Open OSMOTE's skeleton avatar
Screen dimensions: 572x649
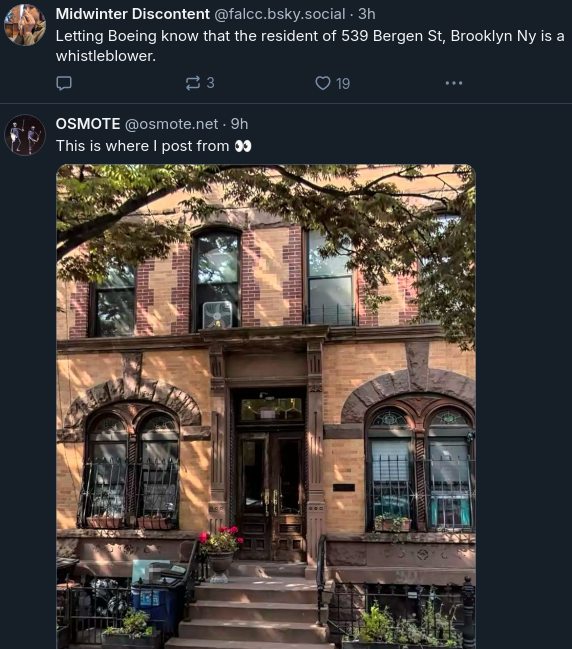pos(25,135)
